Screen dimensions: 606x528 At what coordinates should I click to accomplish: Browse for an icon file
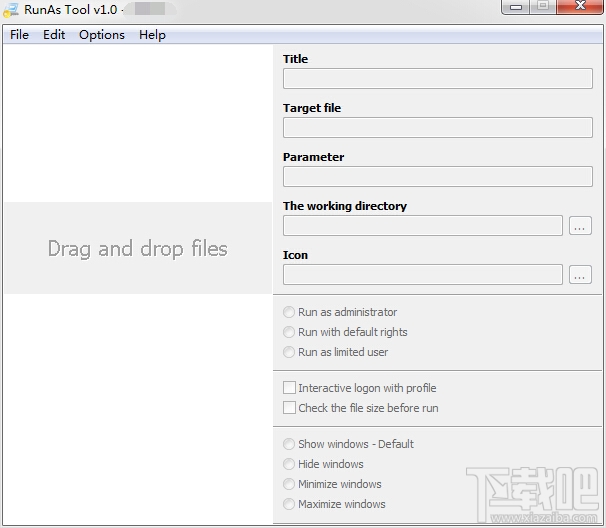pos(580,275)
